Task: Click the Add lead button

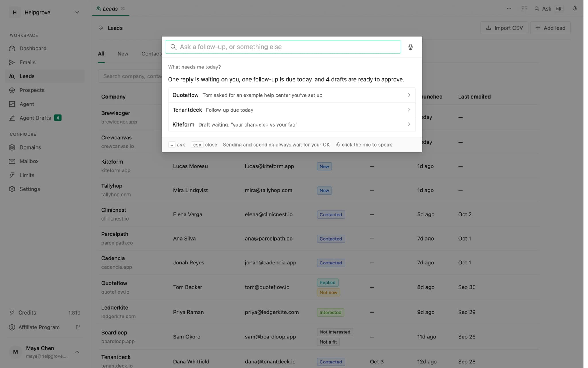Action: [550, 28]
